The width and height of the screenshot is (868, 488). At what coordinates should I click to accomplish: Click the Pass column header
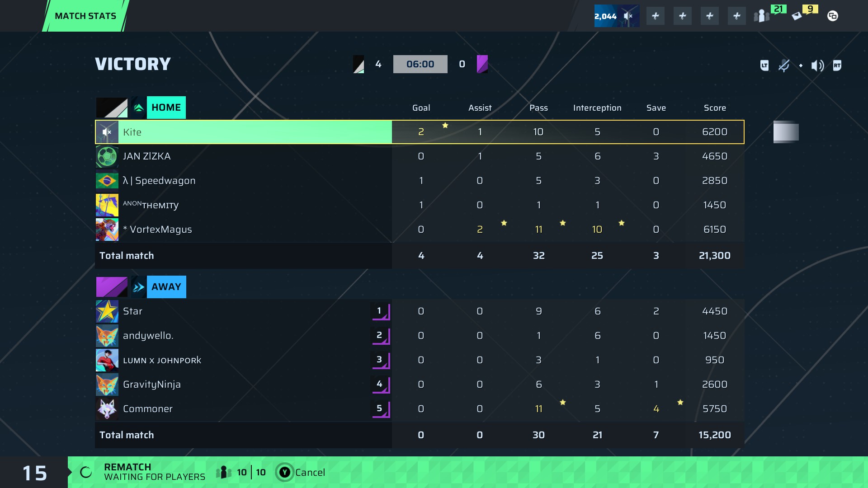[538, 108]
